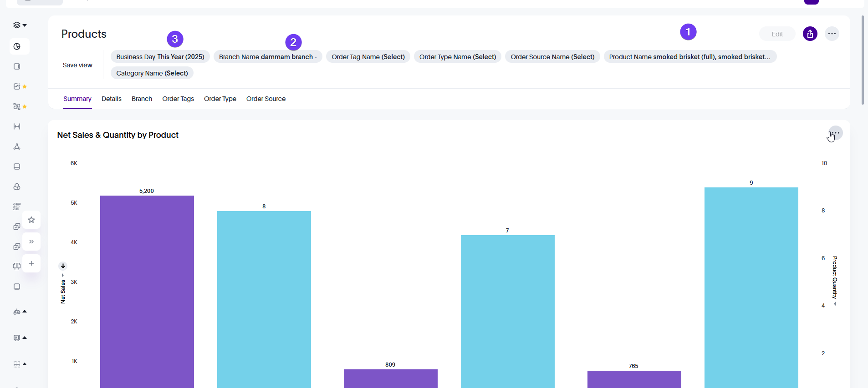Screen dimensions: 868x388
Task: Click the purple share/export icon button
Action: pos(810,34)
